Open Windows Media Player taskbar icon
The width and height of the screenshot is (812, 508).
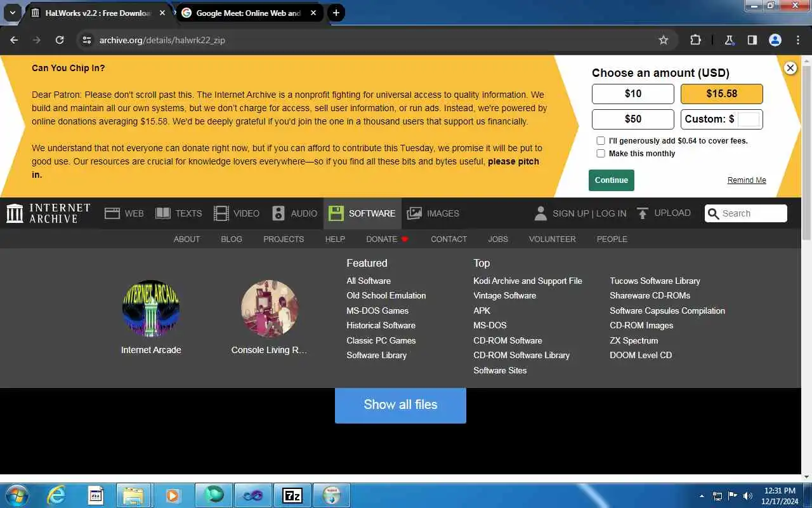pos(173,495)
